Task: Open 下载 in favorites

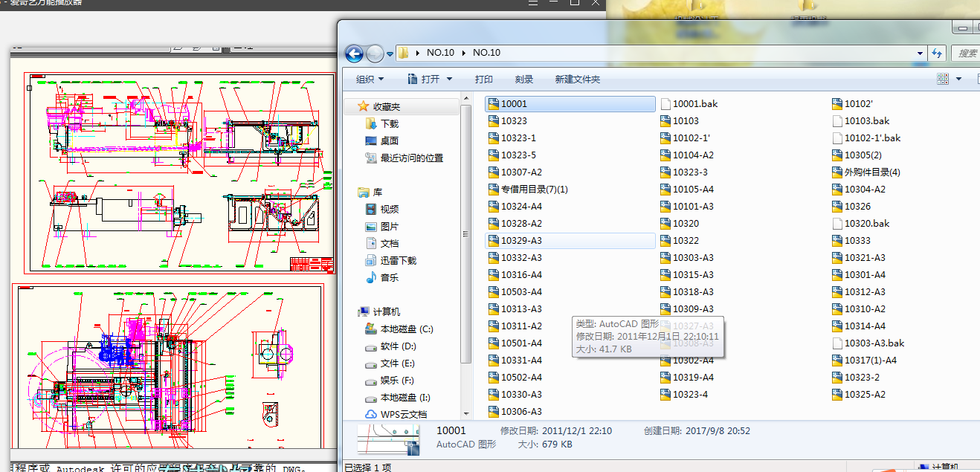Action: click(x=382, y=124)
